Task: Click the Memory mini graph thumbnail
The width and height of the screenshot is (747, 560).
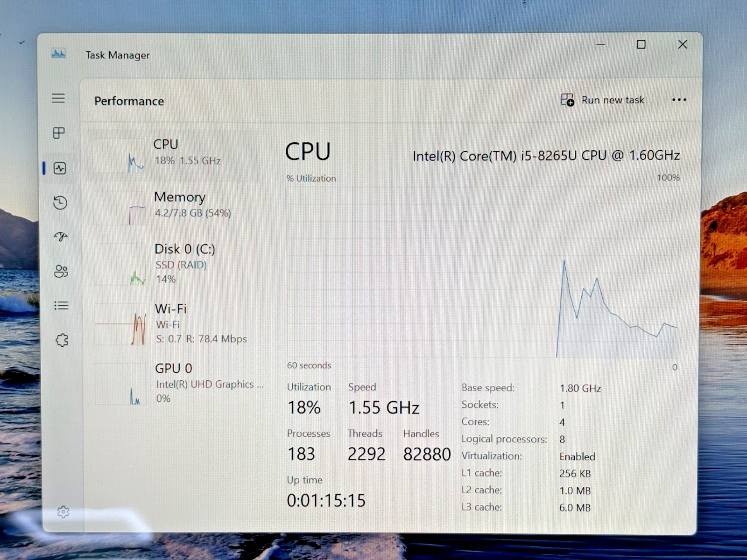Action: click(120, 208)
